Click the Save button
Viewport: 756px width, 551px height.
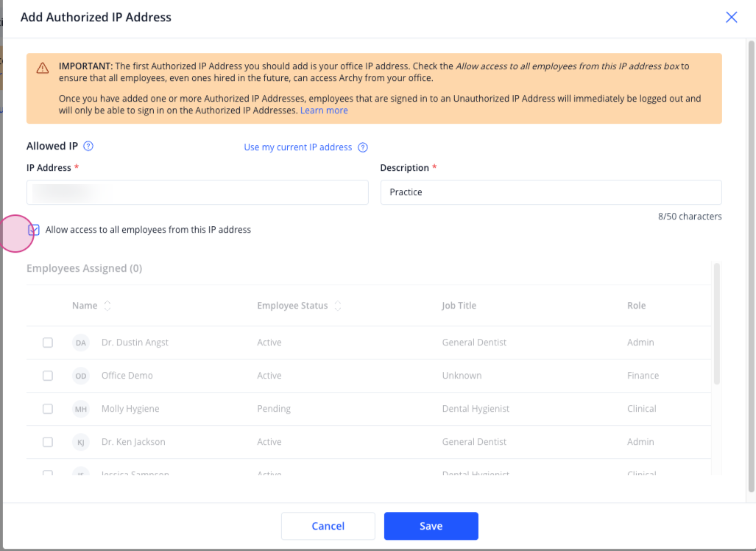431,526
